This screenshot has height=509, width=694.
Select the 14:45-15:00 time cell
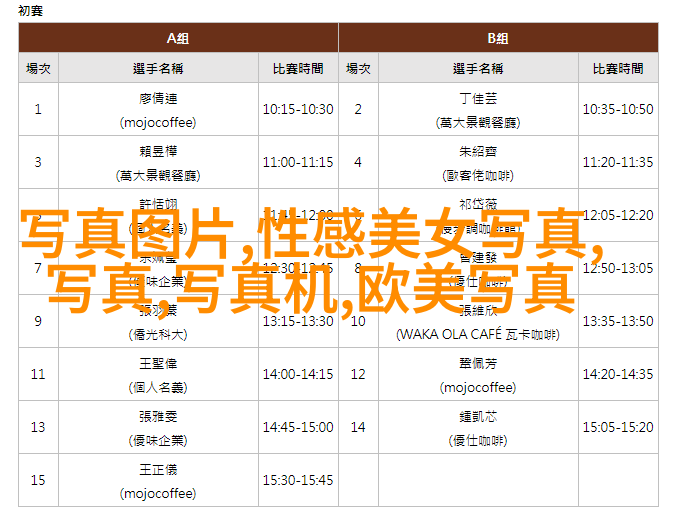point(298,427)
